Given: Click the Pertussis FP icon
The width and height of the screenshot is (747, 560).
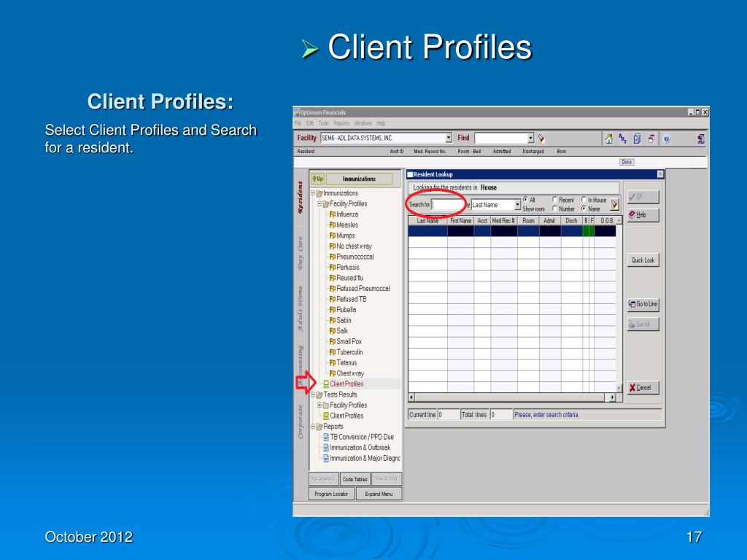Looking at the screenshot, I should coord(333,267).
